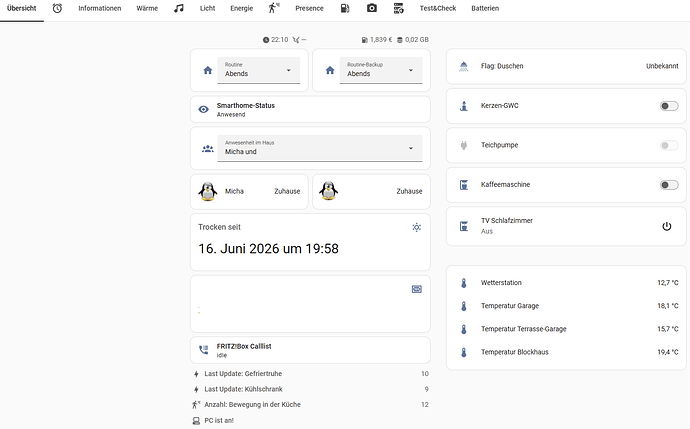Click the home icon beside Routine-Backup dropdown
The width and height of the screenshot is (690, 429).
point(330,70)
